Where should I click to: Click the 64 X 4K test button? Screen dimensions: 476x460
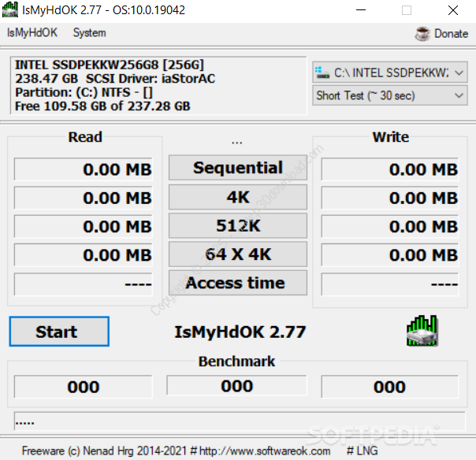237,254
